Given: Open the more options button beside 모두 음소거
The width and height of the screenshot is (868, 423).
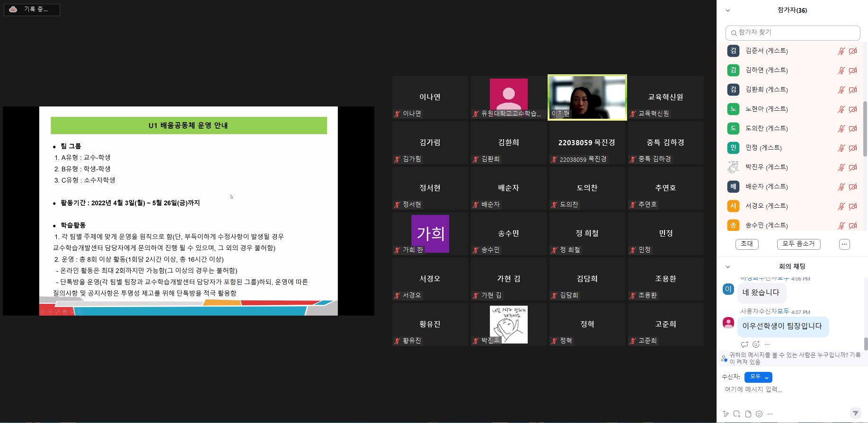Looking at the screenshot, I should click(844, 244).
